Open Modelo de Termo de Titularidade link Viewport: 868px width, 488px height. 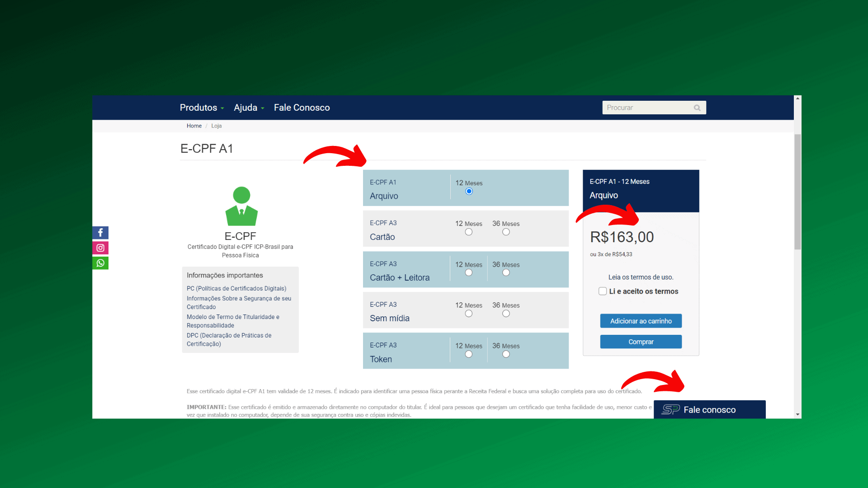coord(233,321)
